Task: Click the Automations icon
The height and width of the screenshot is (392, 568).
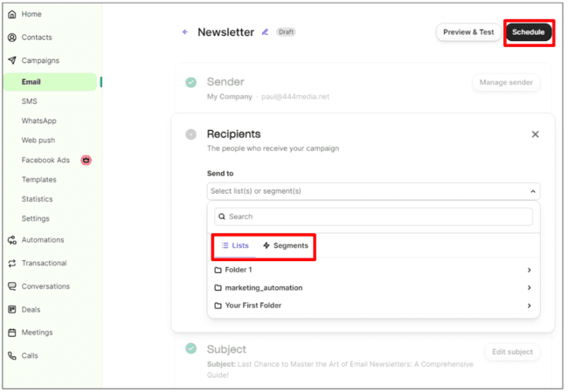Action: pyautogui.click(x=12, y=240)
